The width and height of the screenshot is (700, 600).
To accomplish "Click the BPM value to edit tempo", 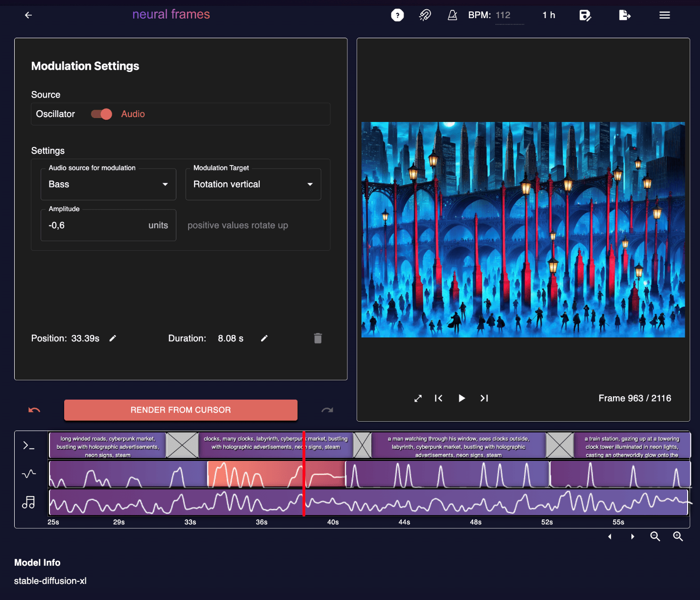I will point(505,15).
